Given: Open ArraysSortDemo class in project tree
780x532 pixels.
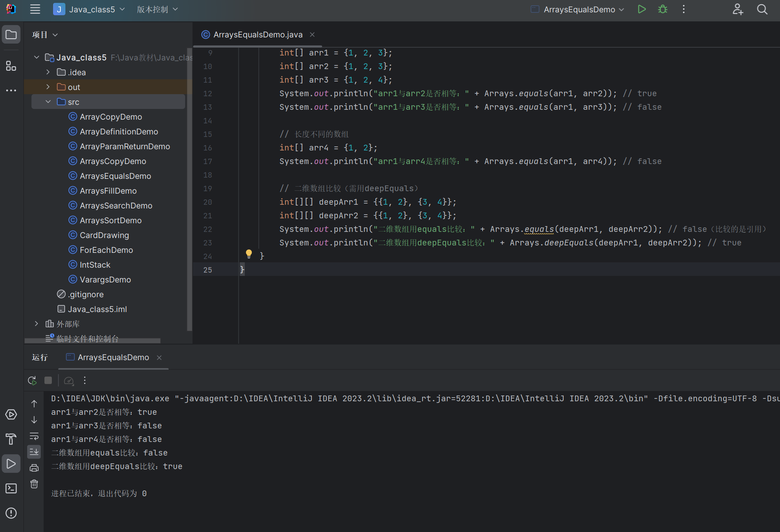Looking at the screenshot, I should pos(110,220).
